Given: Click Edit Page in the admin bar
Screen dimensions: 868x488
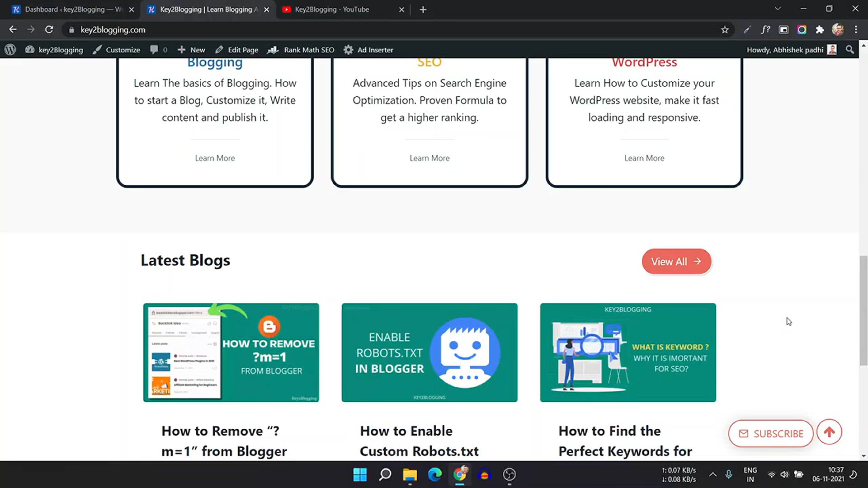Looking at the screenshot, I should point(237,50).
